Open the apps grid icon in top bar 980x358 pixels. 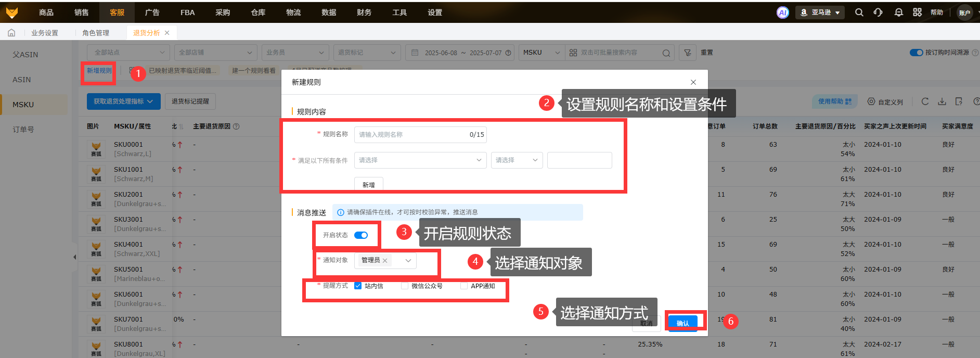coord(917,12)
